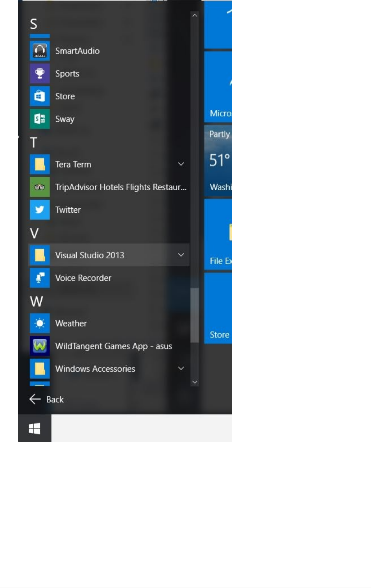Click the Weather sun icon
Screen dimensions: 371x588
[x=40, y=323]
